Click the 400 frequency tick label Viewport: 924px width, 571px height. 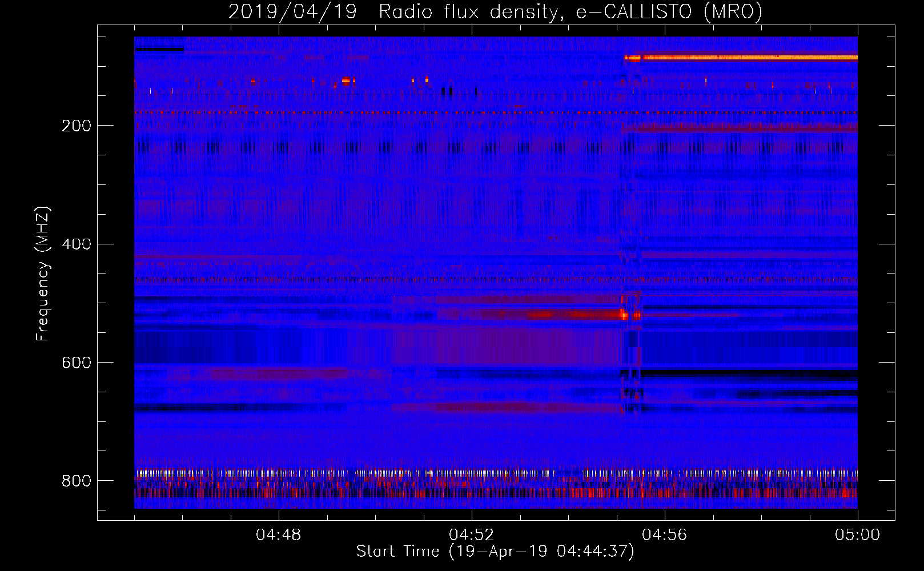[x=77, y=244]
